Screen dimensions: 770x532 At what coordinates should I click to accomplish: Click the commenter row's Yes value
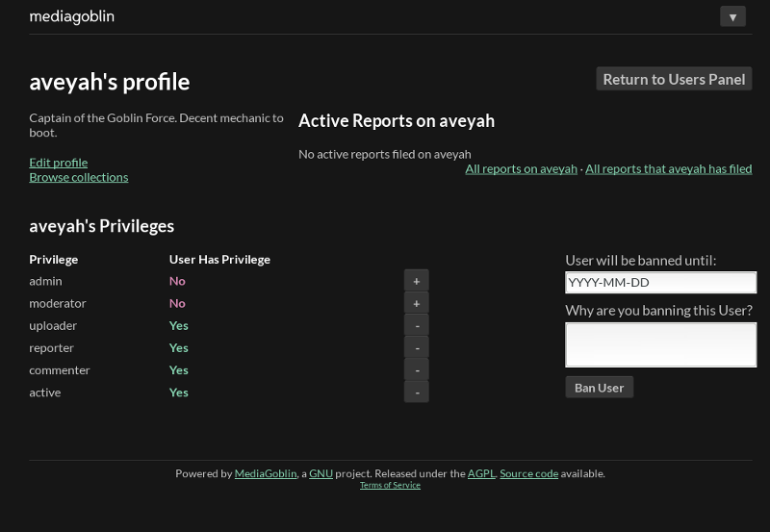point(179,370)
